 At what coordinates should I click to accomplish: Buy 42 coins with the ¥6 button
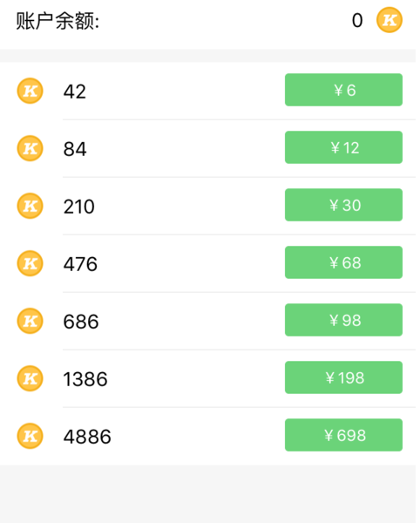pos(343,90)
